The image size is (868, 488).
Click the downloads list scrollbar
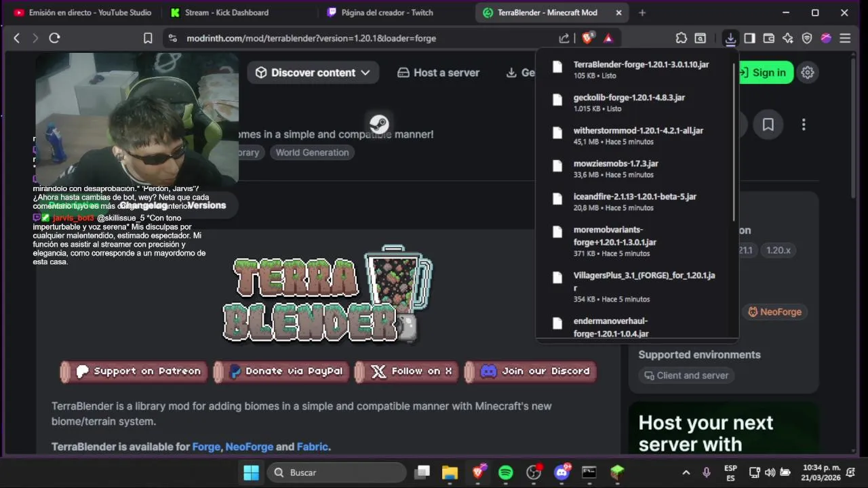(x=734, y=142)
